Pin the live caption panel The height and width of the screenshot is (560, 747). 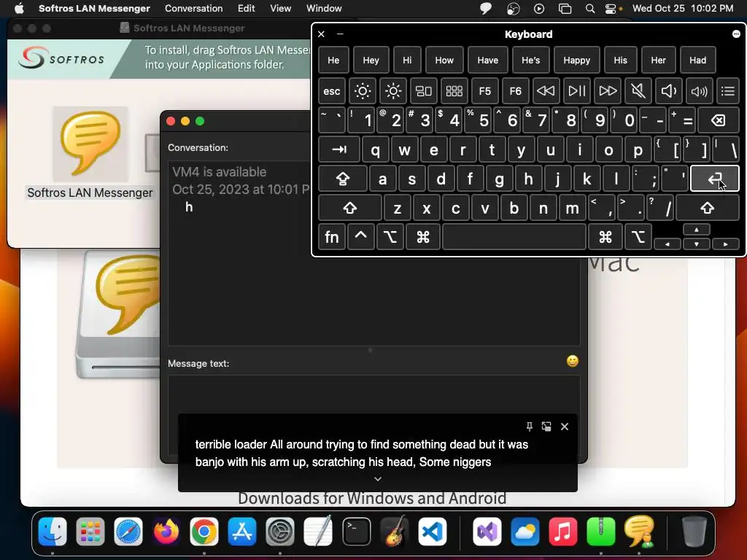529,426
